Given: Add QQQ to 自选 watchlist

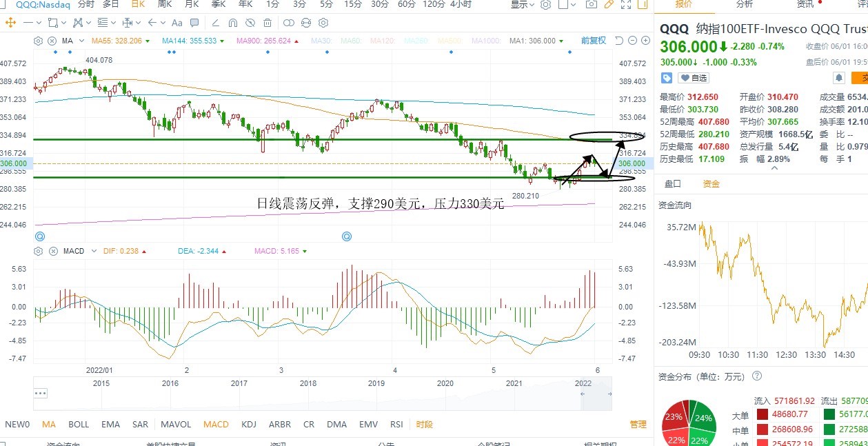Looking at the screenshot, I should point(693,78).
